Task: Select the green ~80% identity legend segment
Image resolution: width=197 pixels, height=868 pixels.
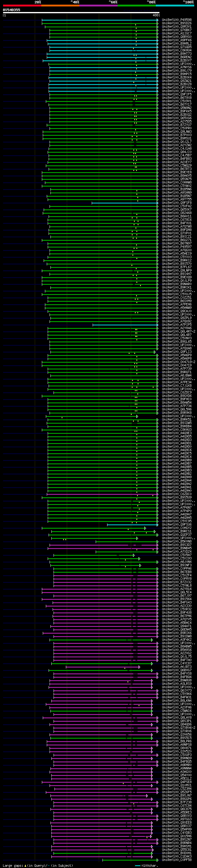Action: 137,6
